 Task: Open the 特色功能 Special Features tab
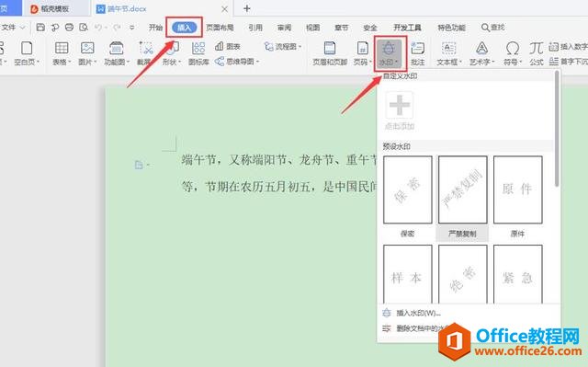pos(451,28)
